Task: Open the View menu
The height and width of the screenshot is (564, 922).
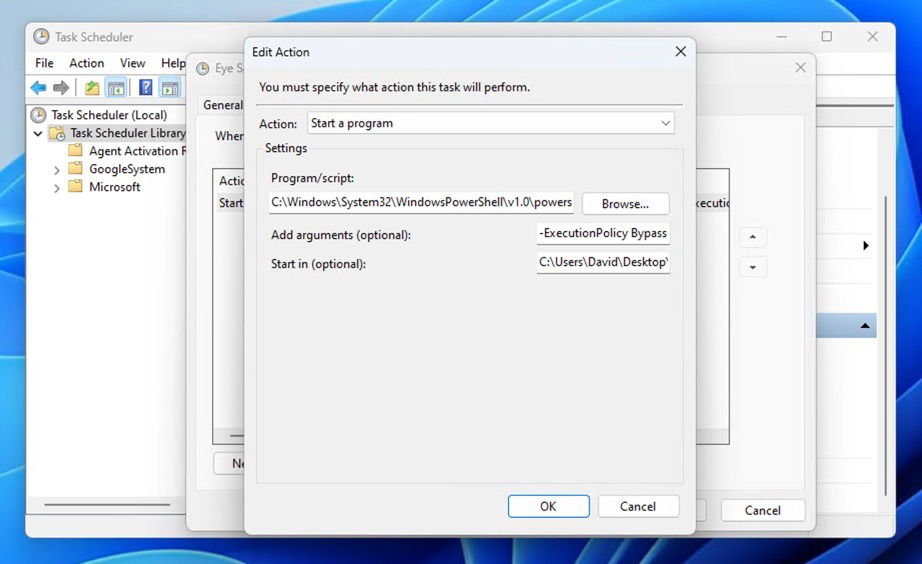Action: pos(132,63)
